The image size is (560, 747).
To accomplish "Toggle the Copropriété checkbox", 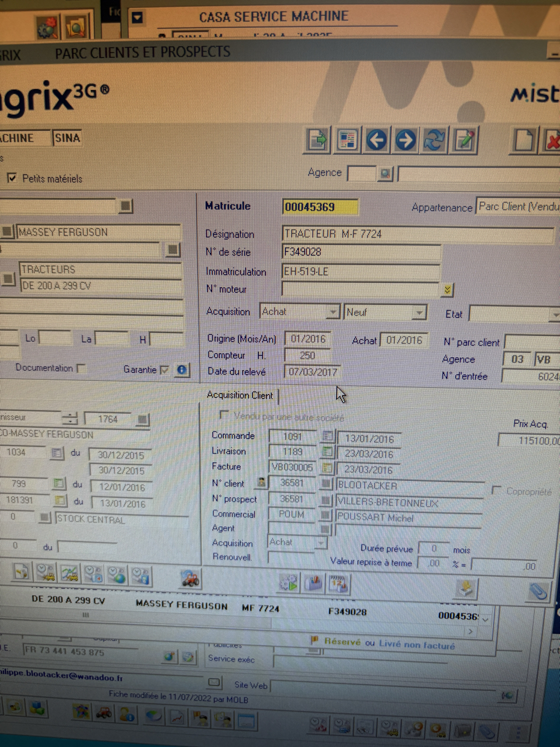I will point(497,490).
